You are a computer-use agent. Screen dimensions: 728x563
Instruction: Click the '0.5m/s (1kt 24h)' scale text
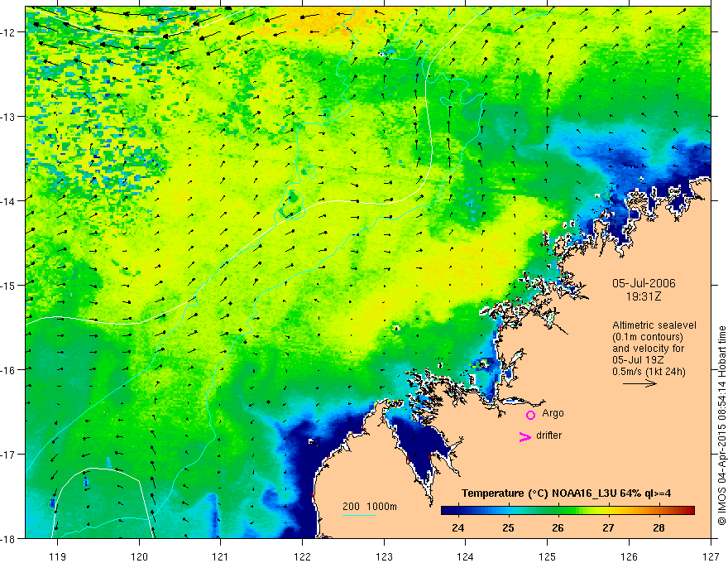coord(649,372)
